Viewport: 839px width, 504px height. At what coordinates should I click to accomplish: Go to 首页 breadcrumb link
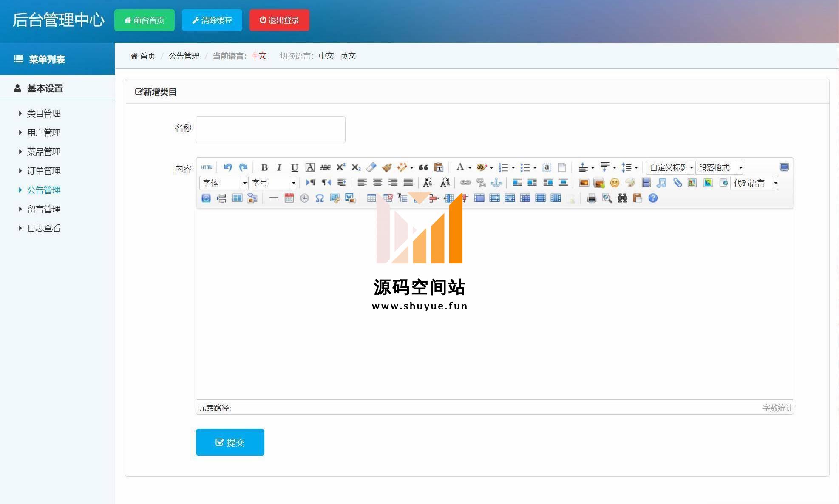coord(143,56)
